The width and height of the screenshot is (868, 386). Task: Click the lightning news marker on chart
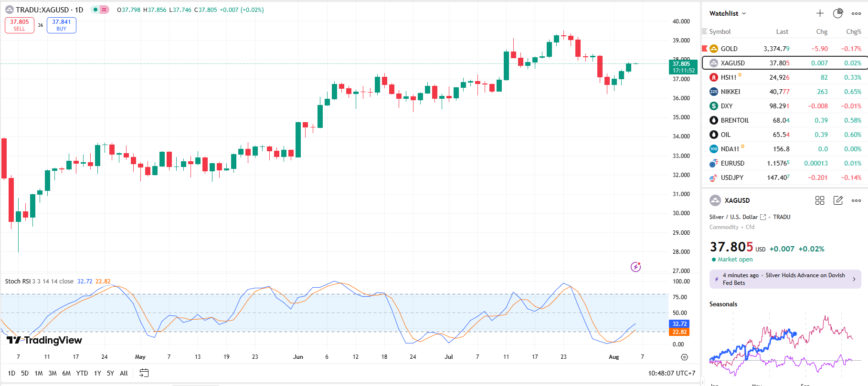(x=635, y=267)
